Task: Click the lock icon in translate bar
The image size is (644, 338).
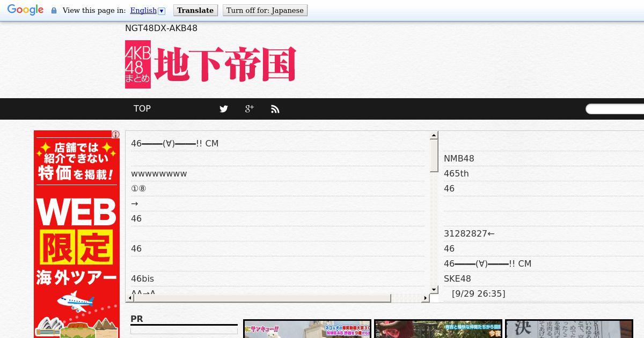Action: point(54,11)
